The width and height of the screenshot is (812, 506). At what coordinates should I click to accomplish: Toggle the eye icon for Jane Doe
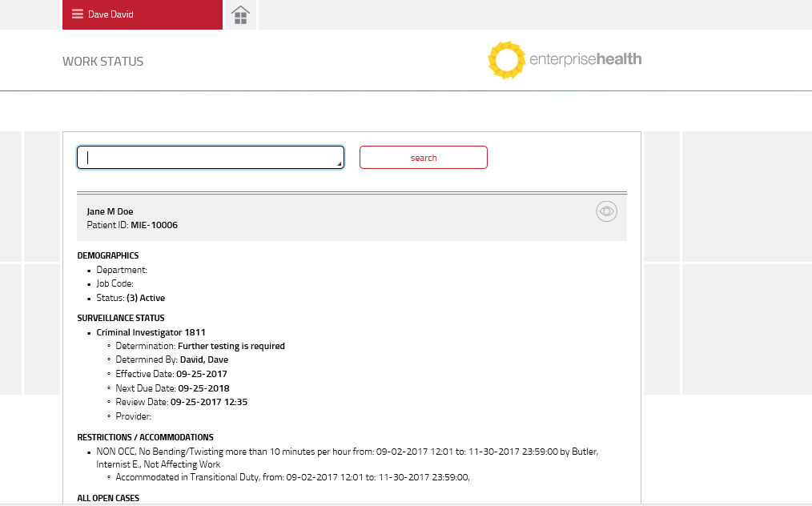pos(606,211)
